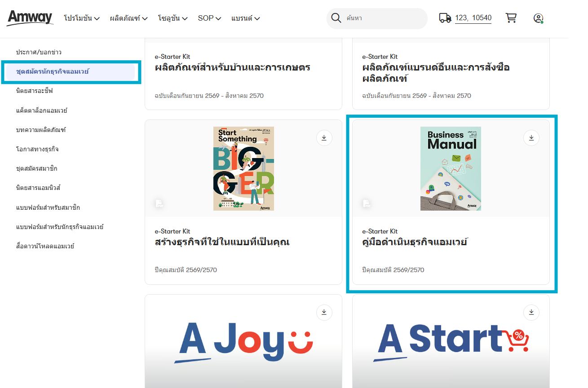This screenshot has height=388, width=588.
Task: Click the 123, 10540 delivery location link
Action: coord(473,18)
